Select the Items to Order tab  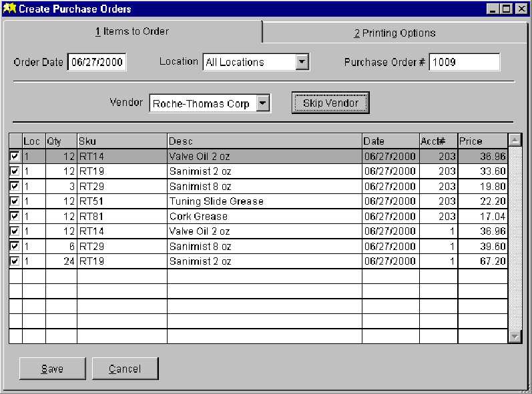pos(131,31)
